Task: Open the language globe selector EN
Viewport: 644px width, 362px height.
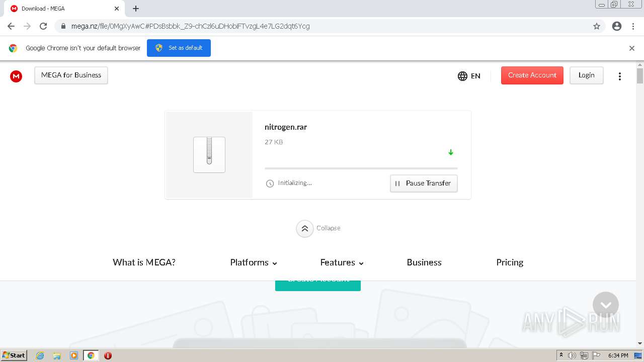Action: pos(469,76)
